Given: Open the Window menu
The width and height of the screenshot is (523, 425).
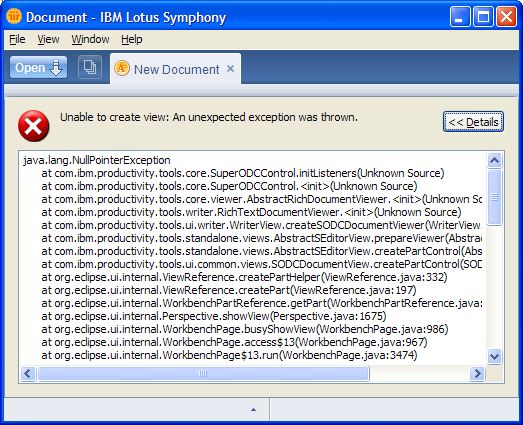Looking at the screenshot, I should tap(90, 39).
